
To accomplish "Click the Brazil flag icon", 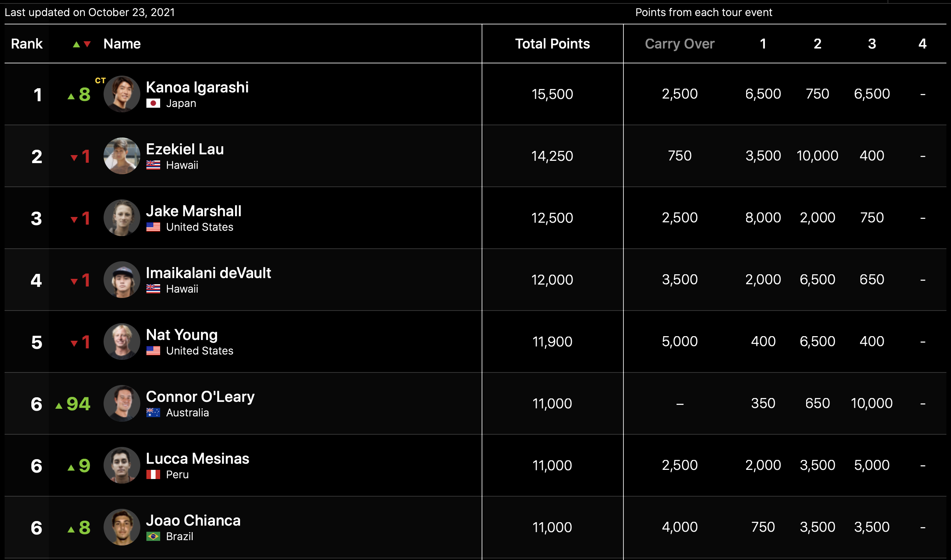I will 153,537.
